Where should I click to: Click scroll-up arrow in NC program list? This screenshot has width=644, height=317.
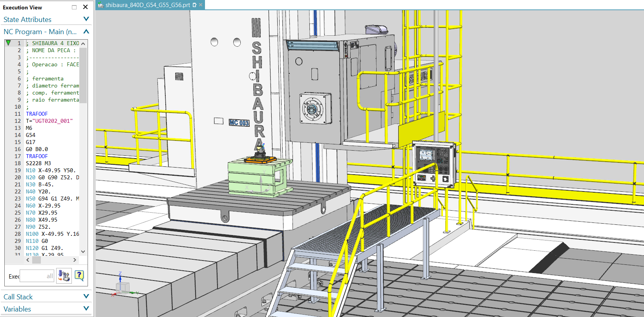click(x=83, y=44)
